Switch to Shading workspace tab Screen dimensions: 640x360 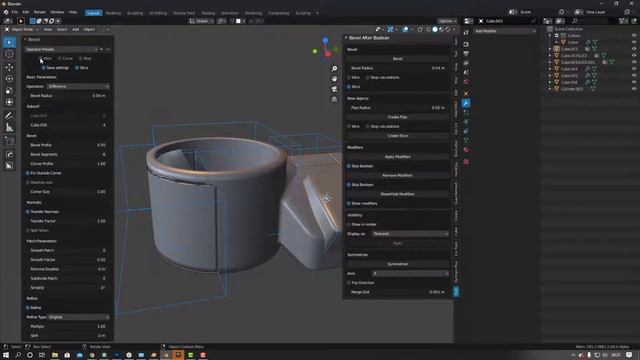[x=208, y=13]
